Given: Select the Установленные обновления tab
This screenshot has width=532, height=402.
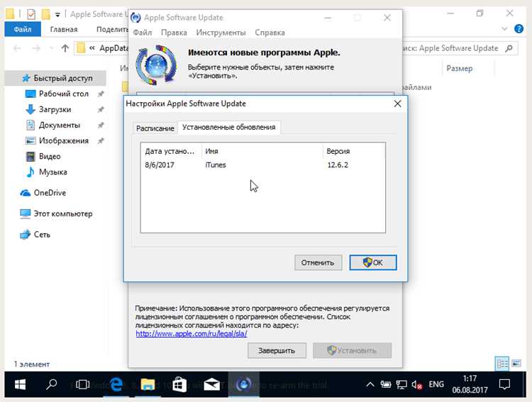Looking at the screenshot, I should [229, 127].
